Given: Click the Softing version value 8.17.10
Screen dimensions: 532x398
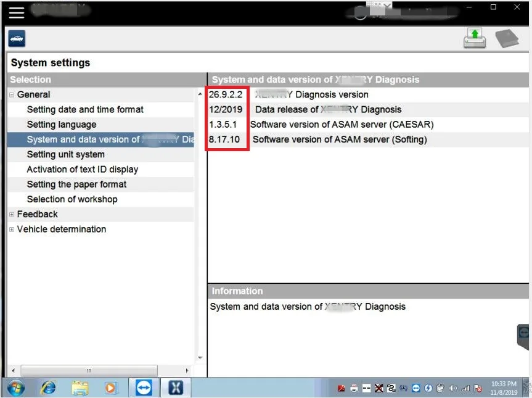Looking at the screenshot, I should click(x=224, y=139).
